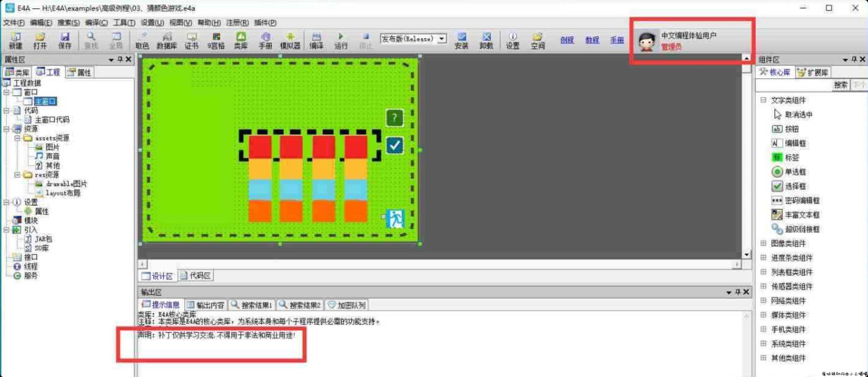
Task: Click the 取色 color picker toolbar icon
Action: (x=142, y=40)
